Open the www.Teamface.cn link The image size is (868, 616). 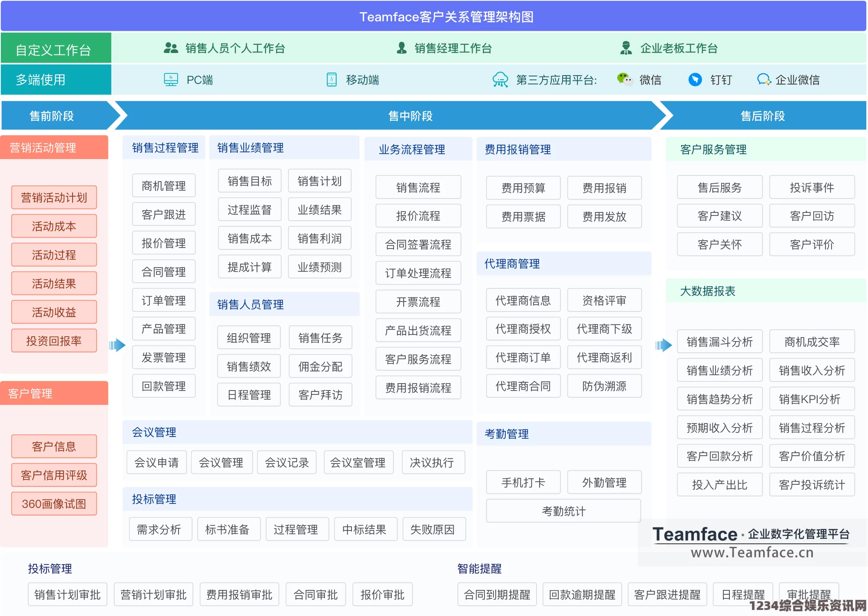(752, 552)
